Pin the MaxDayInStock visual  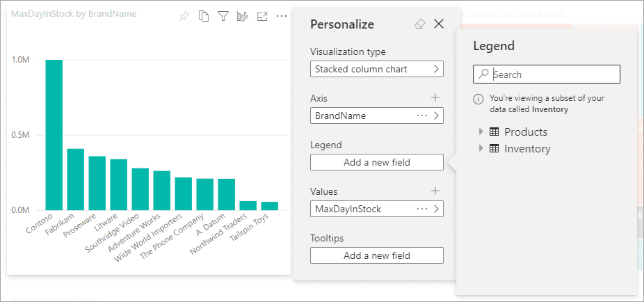click(x=184, y=16)
